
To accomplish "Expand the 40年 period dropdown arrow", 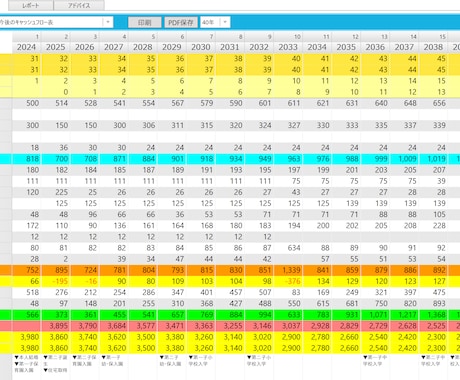I will (225, 22).
